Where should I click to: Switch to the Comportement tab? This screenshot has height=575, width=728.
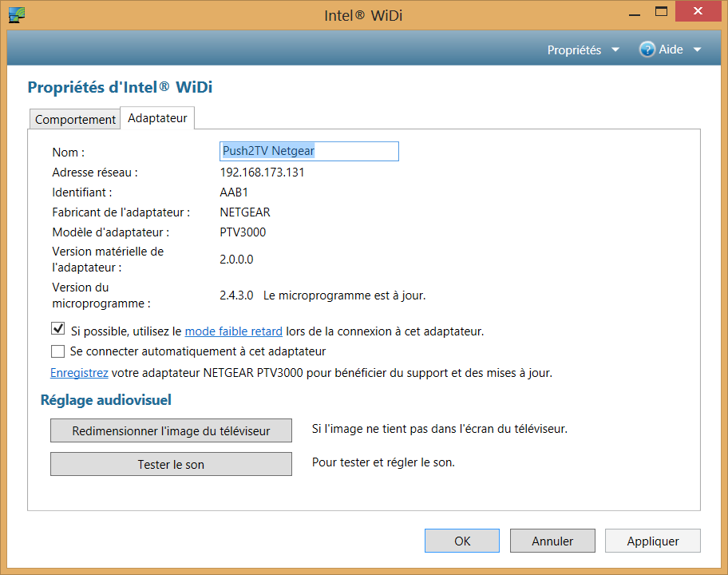75,119
